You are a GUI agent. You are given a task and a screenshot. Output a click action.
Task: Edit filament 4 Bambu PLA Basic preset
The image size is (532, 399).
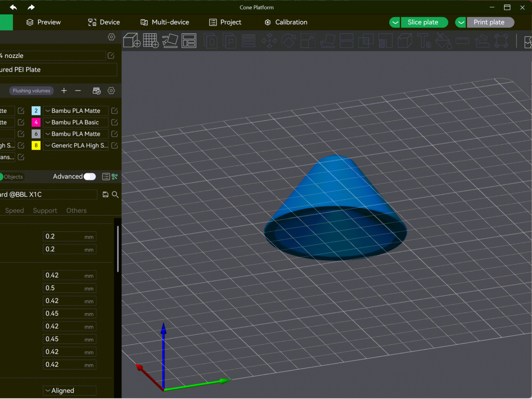tap(114, 122)
